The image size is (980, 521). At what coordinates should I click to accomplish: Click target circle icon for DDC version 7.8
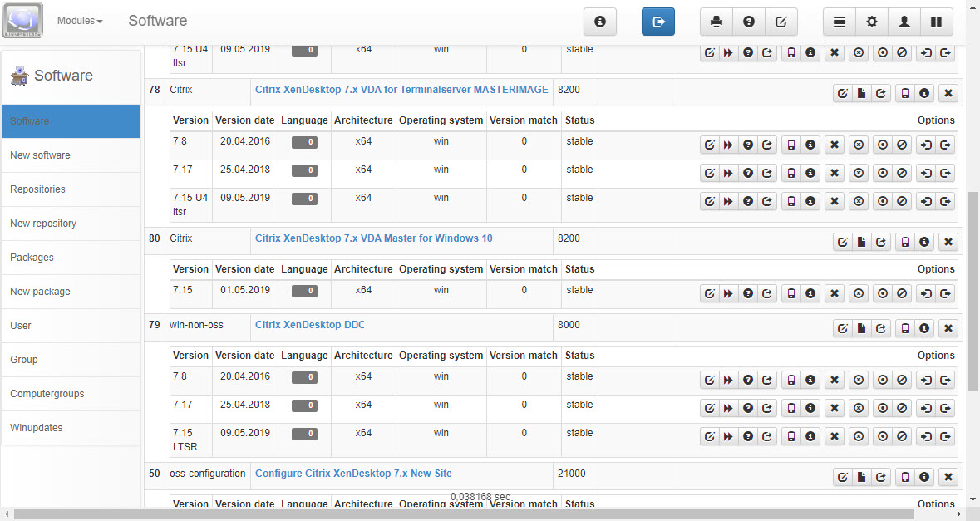coord(883,380)
